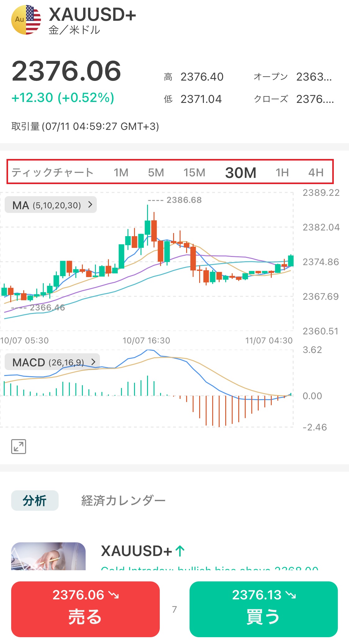The height and width of the screenshot is (644, 349).
Task: Expand chart to fullscreen
Action: (x=19, y=447)
